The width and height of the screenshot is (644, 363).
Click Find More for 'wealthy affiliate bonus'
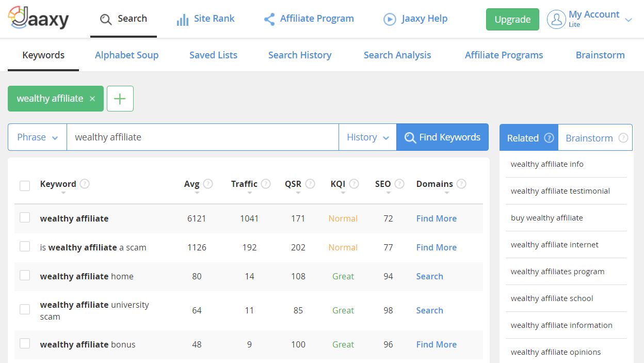pyautogui.click(x=437, y=344)
